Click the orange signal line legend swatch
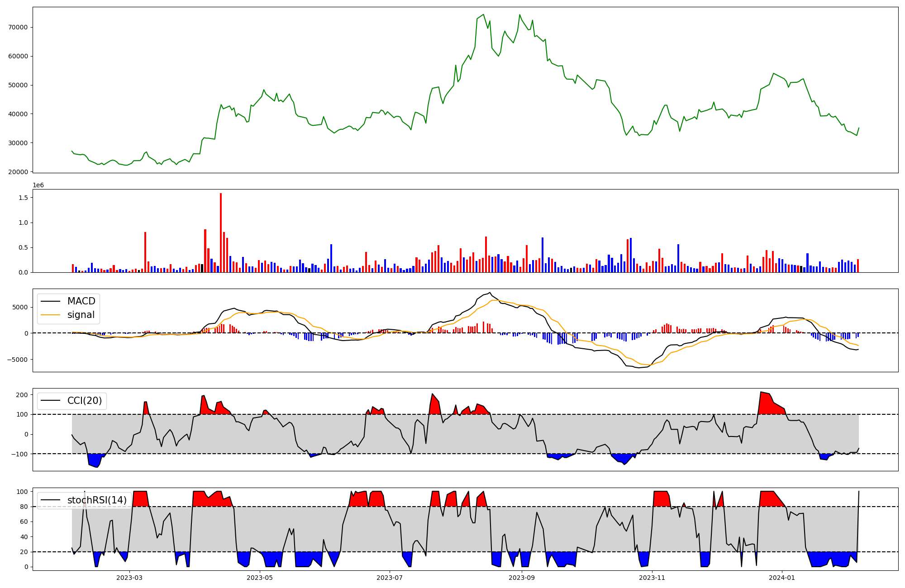Viewport: 905px width, 588px height. pyautogui.click(x=50, y=315)
